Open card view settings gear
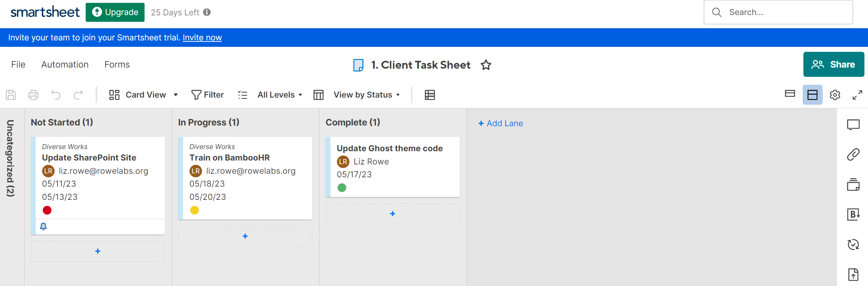 coord(835,95)
